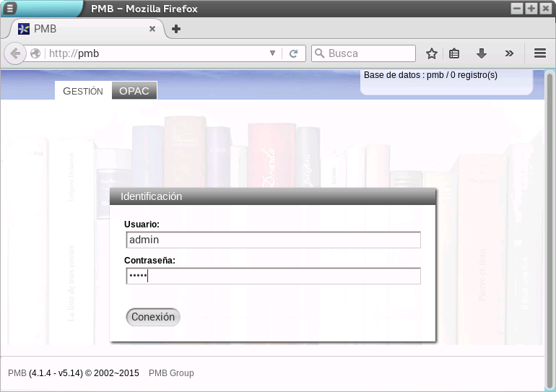Click into the Usuario text field
Screen dimensions: 556x392
point(273,240)
